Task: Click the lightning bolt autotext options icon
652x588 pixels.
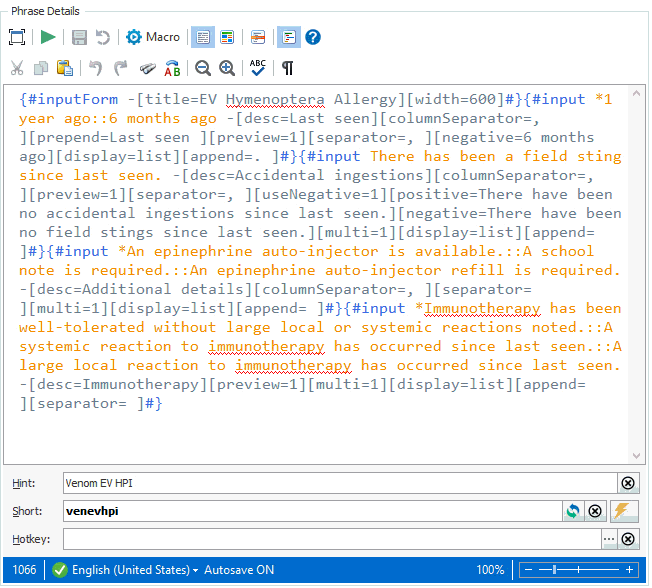Action: pyautogui.click(x=625, y=512)
